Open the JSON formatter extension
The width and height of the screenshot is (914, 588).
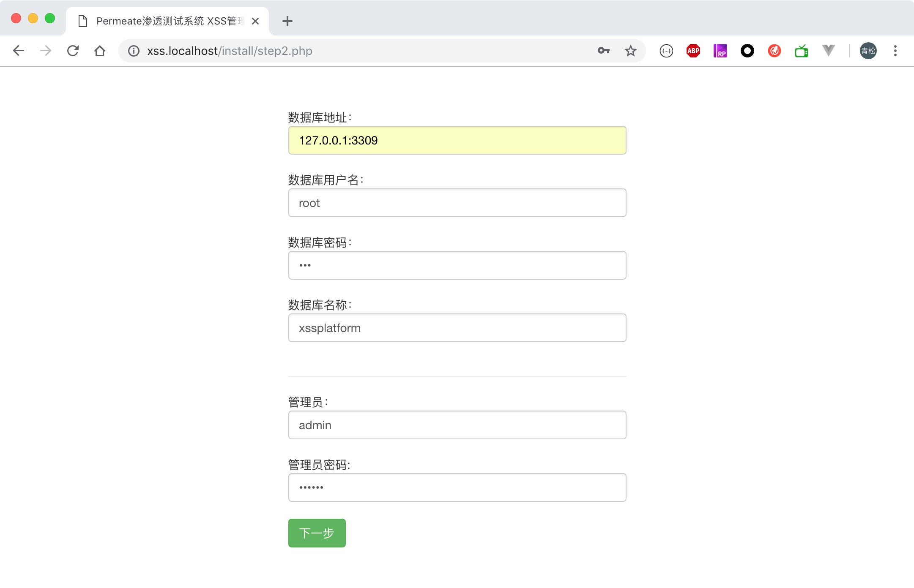click(666, 51)
